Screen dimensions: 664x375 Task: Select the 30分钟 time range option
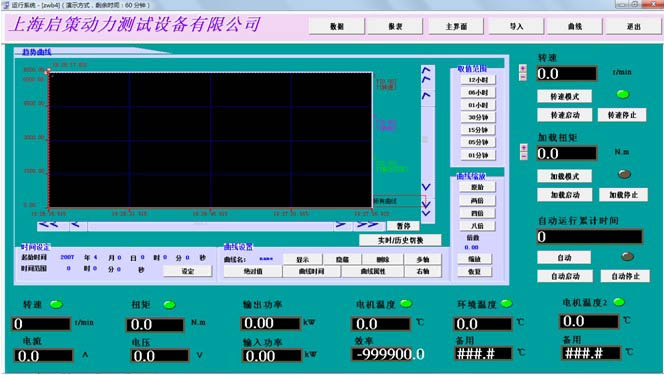pos(478,117)
